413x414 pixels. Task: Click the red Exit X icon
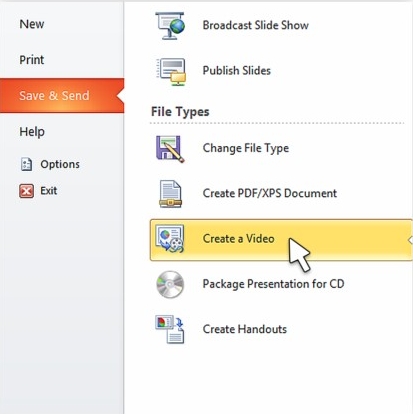pos(26,191)
